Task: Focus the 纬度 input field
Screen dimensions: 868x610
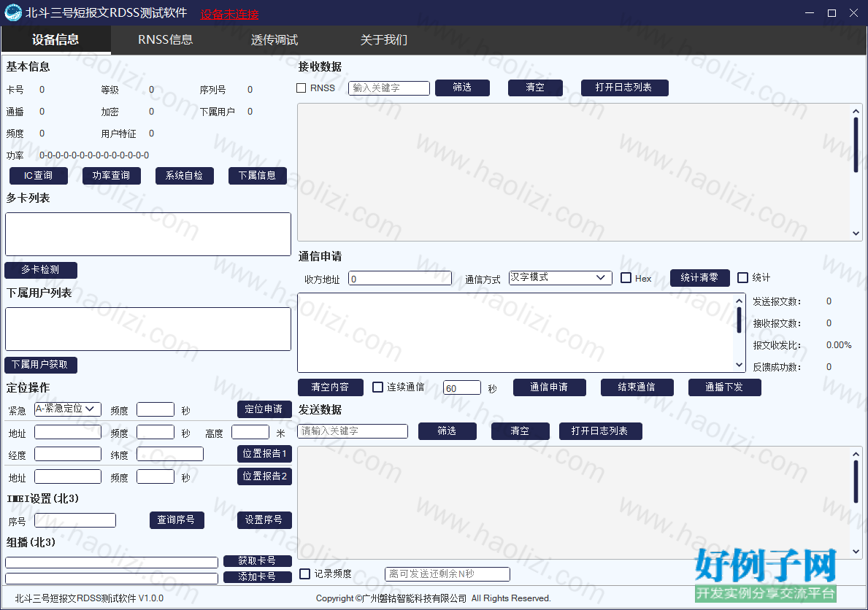Action: coord(170,455)
